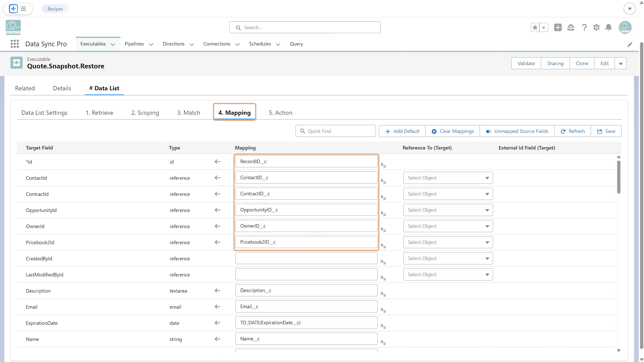Open the Details tab
Viewport: 644px width, 362px height.
pyautogui.click(x=62, y=88)
